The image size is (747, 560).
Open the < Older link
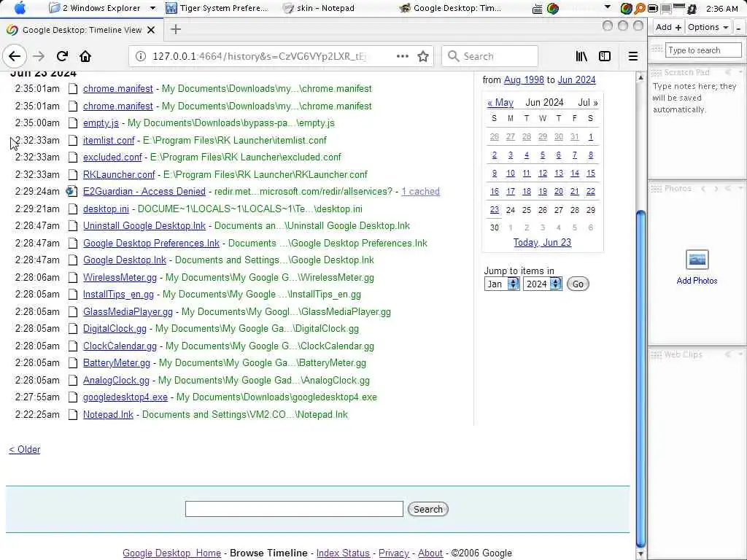(x=25, y=449)
